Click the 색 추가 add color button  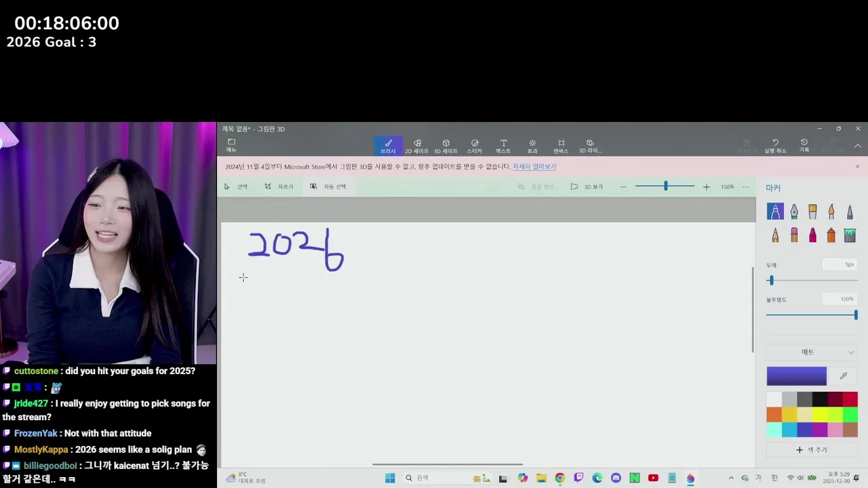click(812, 449)
